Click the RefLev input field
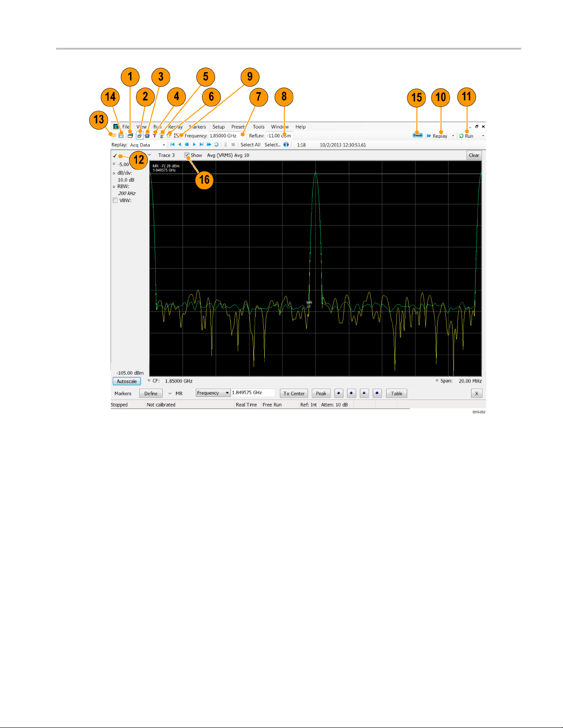 (x=279, y=135)
